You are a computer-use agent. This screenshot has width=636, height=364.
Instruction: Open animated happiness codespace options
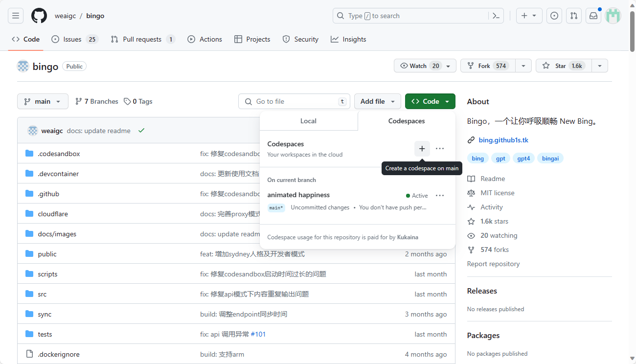(x=440, y=196)
